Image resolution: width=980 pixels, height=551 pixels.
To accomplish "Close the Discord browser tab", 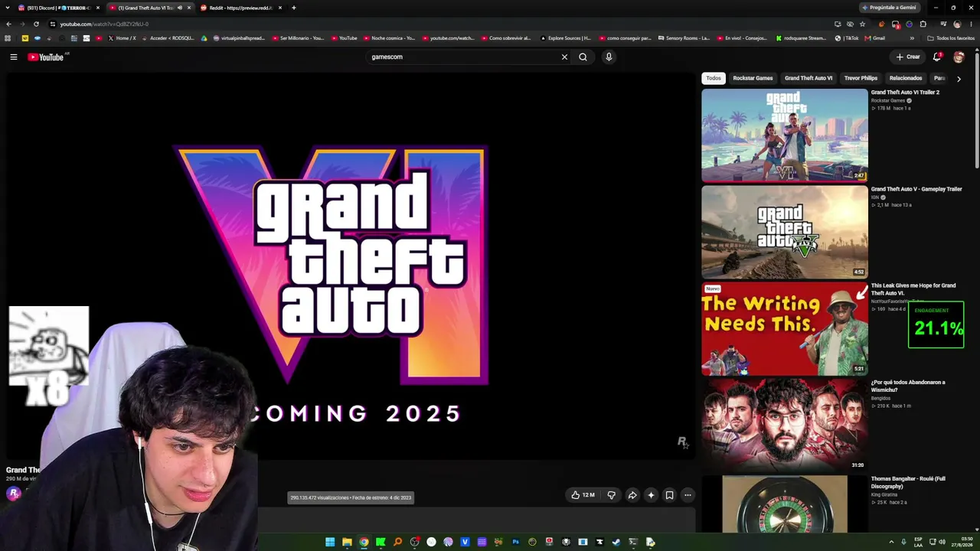I will click(x=98, y=8).
